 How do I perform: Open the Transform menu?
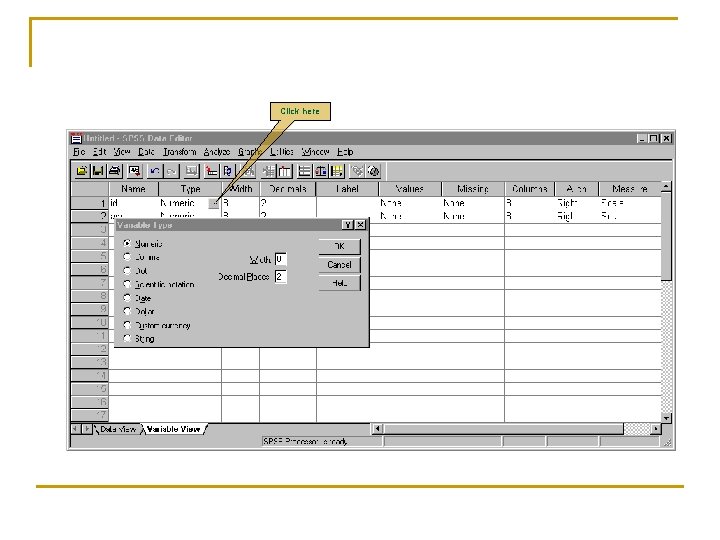coord(180,152)
